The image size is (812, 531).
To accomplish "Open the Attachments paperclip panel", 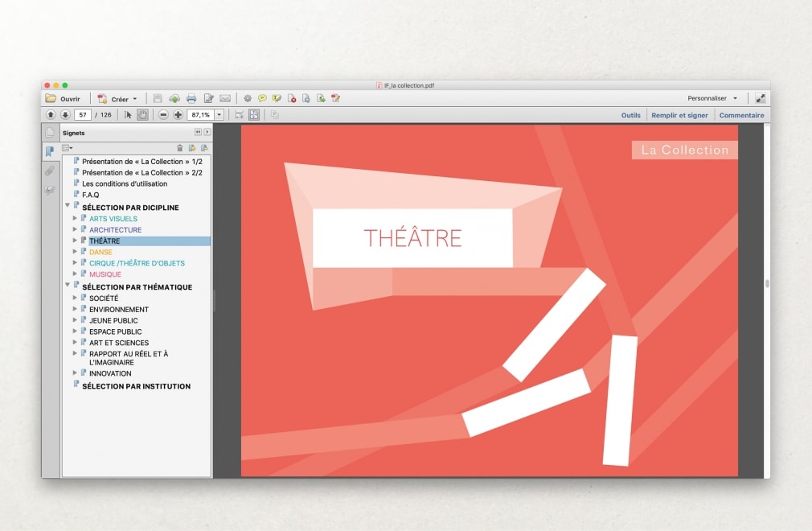I will tap(50, 171).
